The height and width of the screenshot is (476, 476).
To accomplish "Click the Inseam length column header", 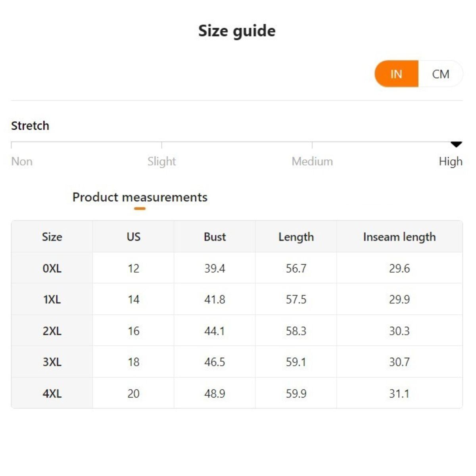I will pos(399,237).
